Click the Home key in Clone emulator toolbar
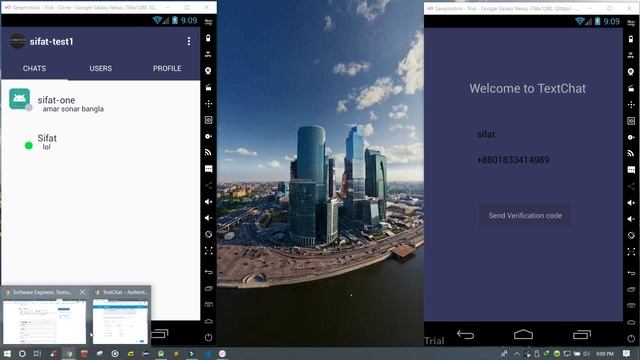Viewport: 640px width, 360px height. coord(208,321)
